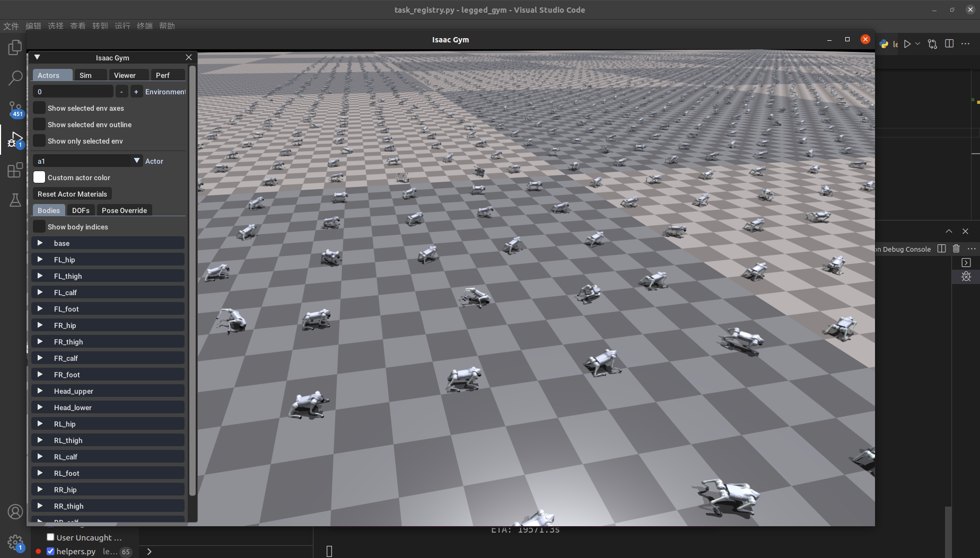
Task: Increment environment index with plus button
Action: click(x=136, y=92)
